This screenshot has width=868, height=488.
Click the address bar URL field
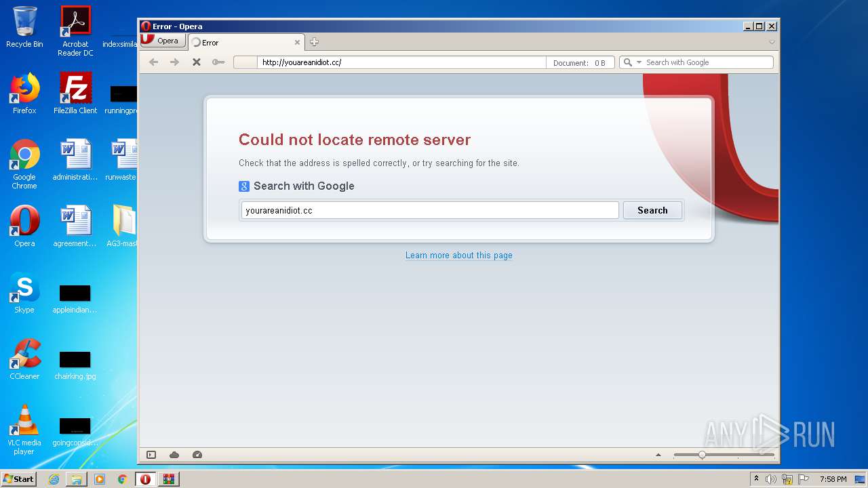tap(402, 62)
